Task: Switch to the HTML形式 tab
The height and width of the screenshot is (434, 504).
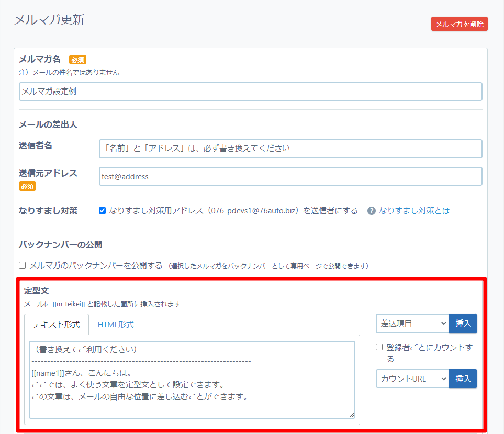Action: 116,324
